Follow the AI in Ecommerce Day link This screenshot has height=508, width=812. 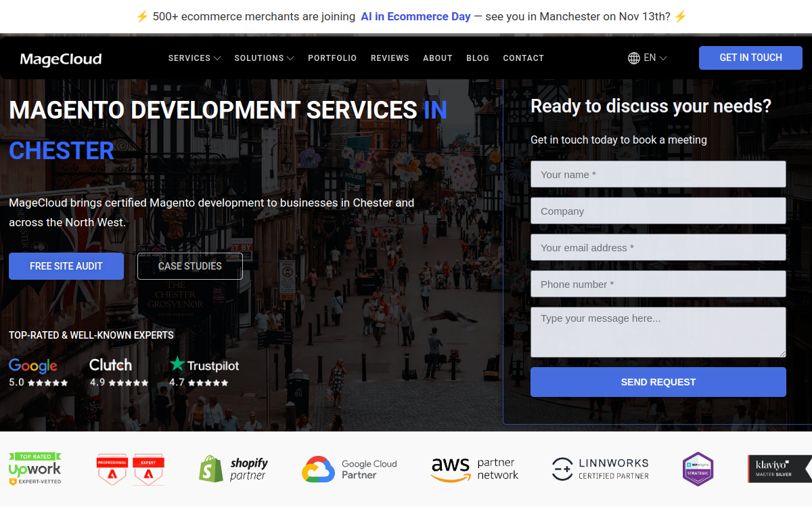coord(415,16)
